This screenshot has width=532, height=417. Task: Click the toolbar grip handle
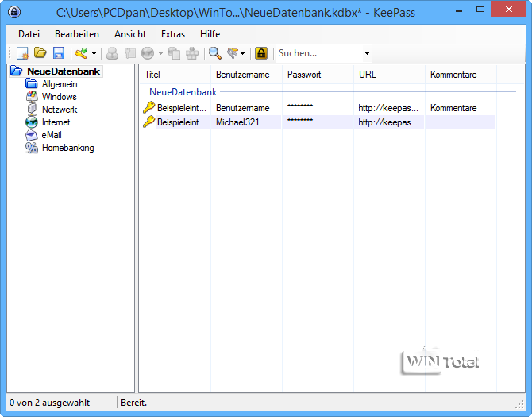[x=10, y=53]
